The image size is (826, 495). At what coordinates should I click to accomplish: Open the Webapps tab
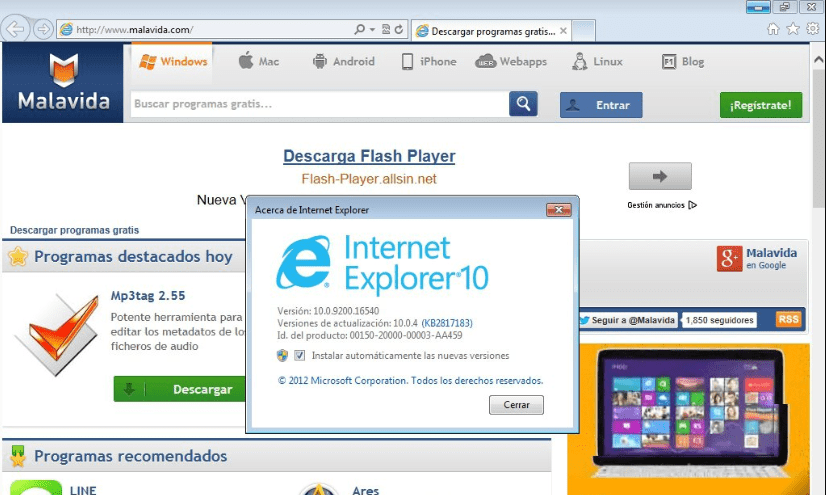[511, 62]
